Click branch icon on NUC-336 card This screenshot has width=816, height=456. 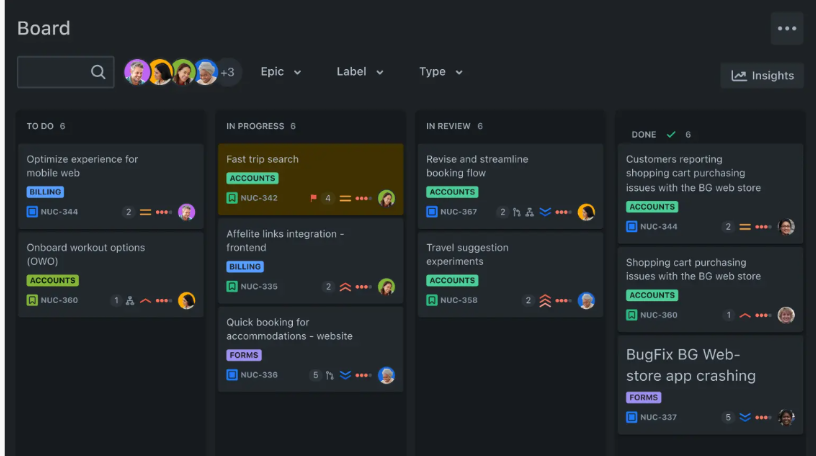[329, 375]
